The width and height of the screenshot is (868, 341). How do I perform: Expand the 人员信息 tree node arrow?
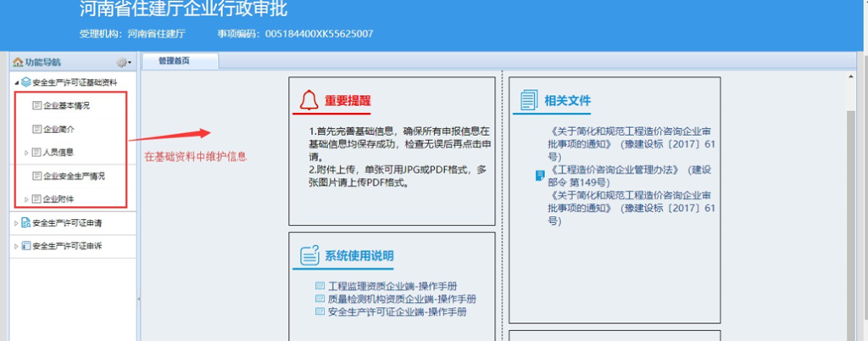[x=26, y=152]
